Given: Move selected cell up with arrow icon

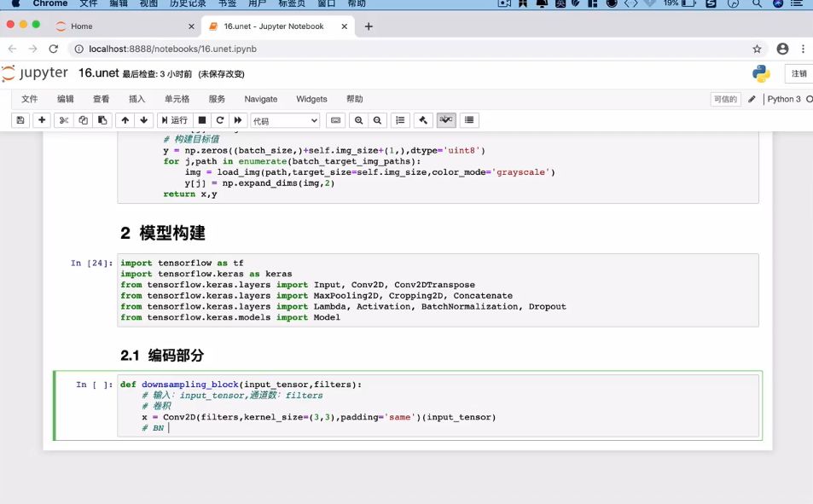Looking at the screenshot, I should pos(125,120).
